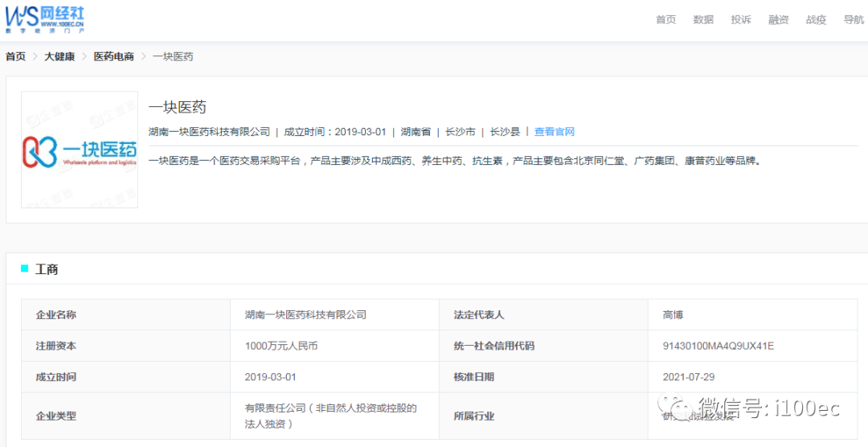This screenshot has width=868, height=447.
Task: Select the 高博 table cell
Action: coord(752,314)
